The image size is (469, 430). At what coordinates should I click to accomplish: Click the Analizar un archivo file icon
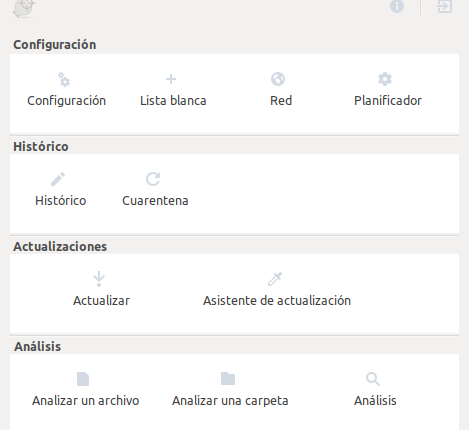click(83, 379)
